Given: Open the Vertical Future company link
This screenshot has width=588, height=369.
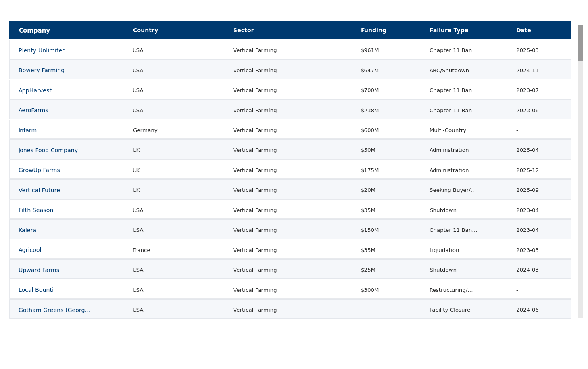Looking at the screenshot, I should (x=39, y=190).
